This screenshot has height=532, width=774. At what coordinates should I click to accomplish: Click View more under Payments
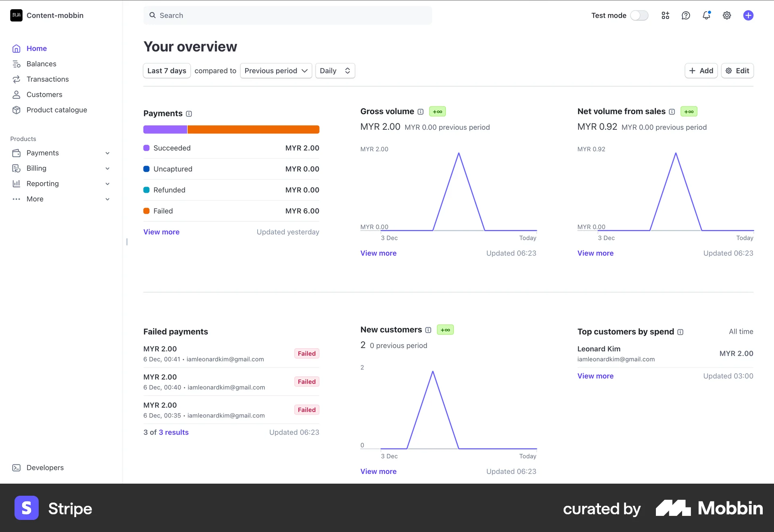pyautogui.click(x=161, y=232)
